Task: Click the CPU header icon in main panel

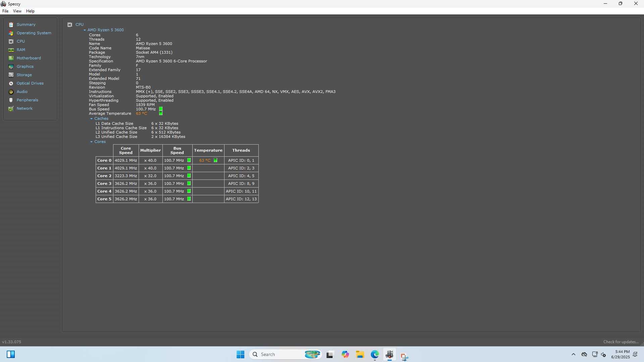Action: pyautogui.click(x=70, y=25)
